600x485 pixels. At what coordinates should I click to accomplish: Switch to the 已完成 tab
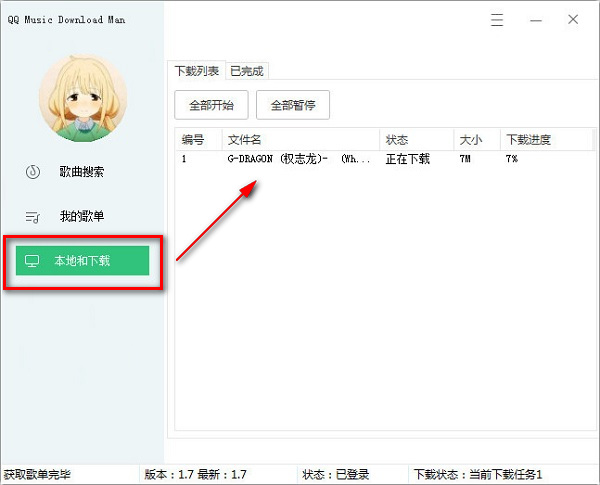coord(247,71)
